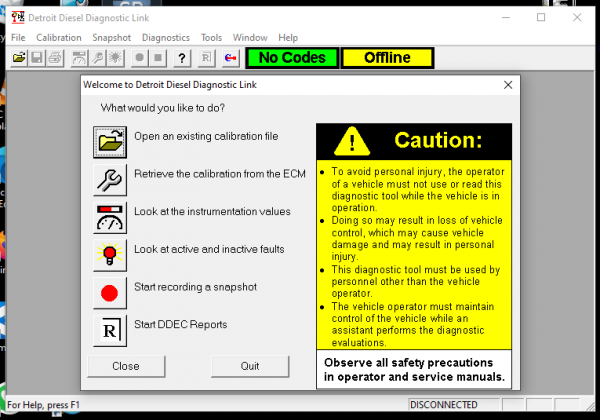Click the open existing calibration file folder icon

(110, 142)
